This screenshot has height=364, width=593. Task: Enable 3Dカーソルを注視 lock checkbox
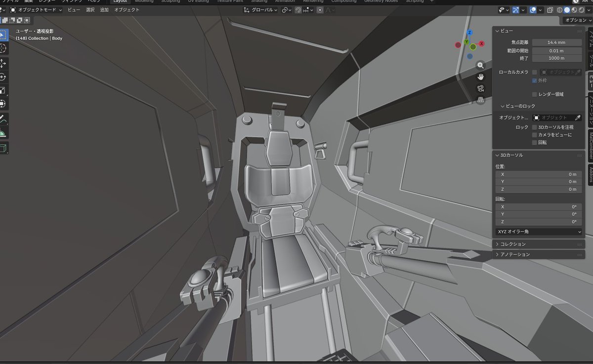pos(535,127)
